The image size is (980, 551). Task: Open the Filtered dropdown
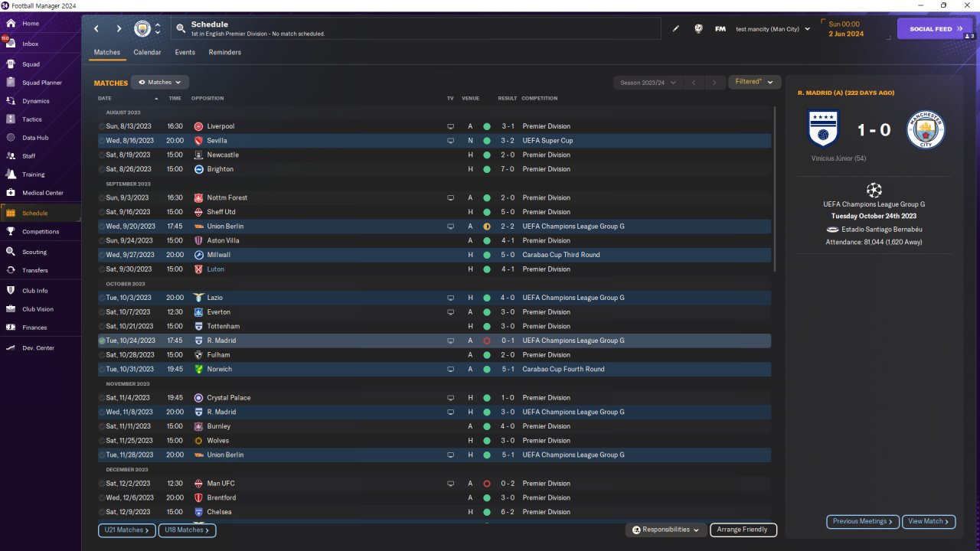point(755,82)
